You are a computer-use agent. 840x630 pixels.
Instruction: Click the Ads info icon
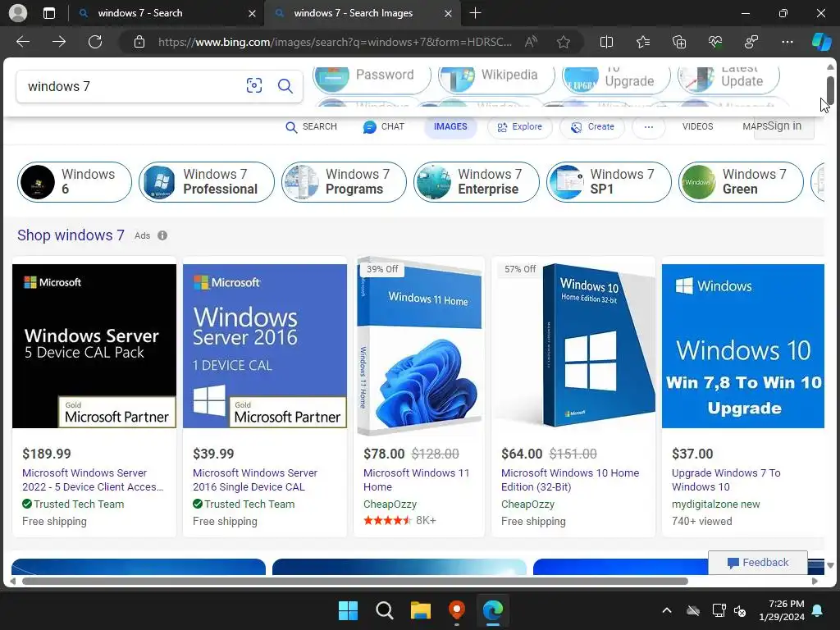[162, 235]
